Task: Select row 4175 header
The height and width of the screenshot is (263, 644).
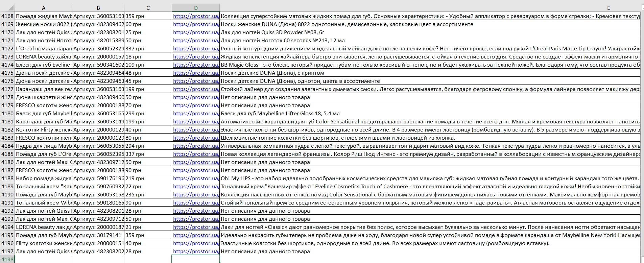Action: pyautogui.click(x=7, y=73)
